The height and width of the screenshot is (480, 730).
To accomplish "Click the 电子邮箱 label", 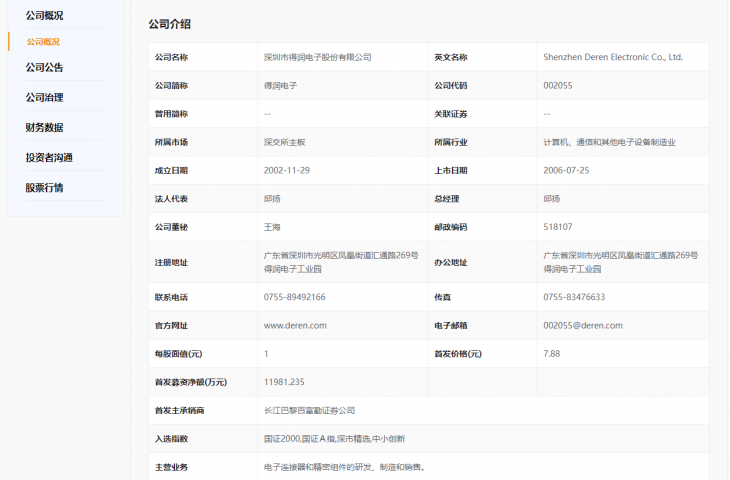I will tap(451, 325).
